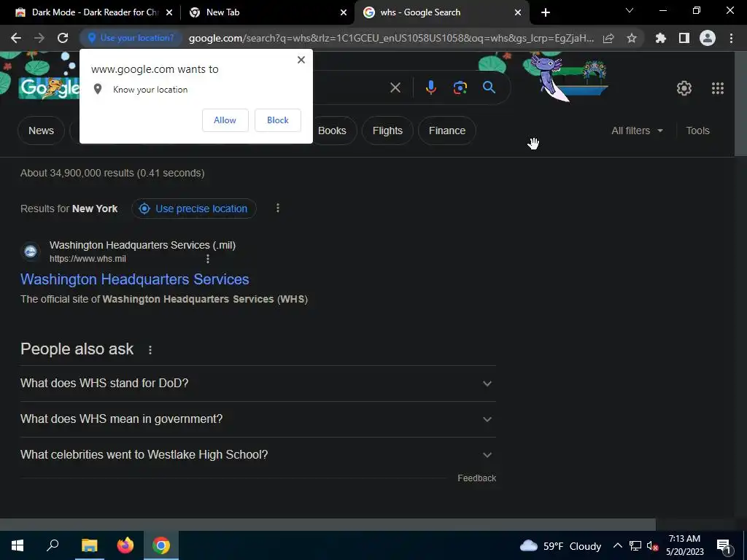
Task: Click the vertical page scrollbar
Action: point(741,104)
